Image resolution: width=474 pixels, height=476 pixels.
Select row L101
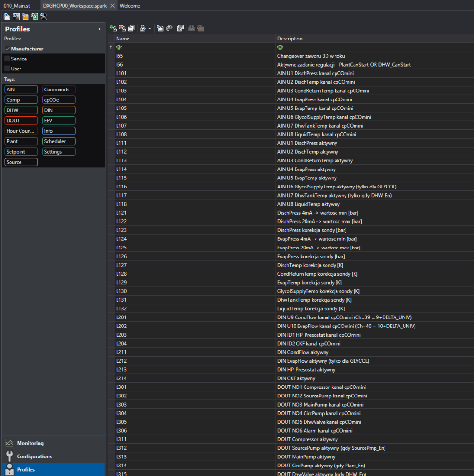tap(291, 73)
